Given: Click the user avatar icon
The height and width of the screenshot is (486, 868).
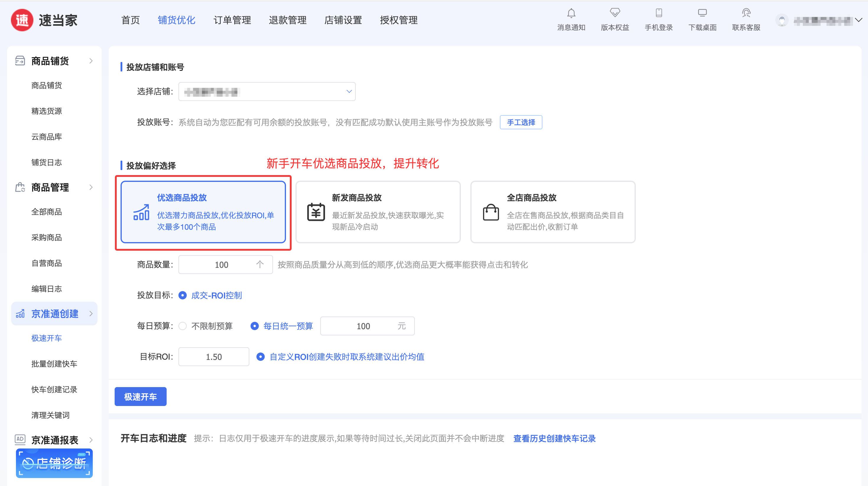Looking at the screenshot, I should (x=782, y=21).
